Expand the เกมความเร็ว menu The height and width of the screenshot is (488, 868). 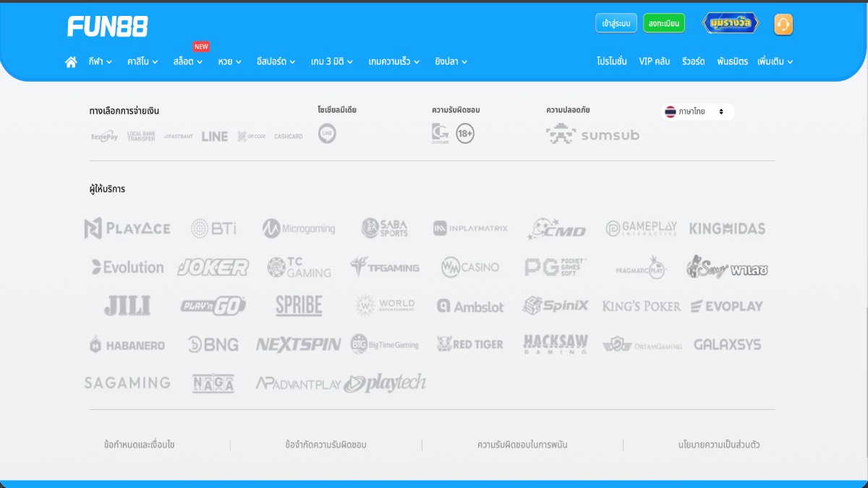(394, 62)
